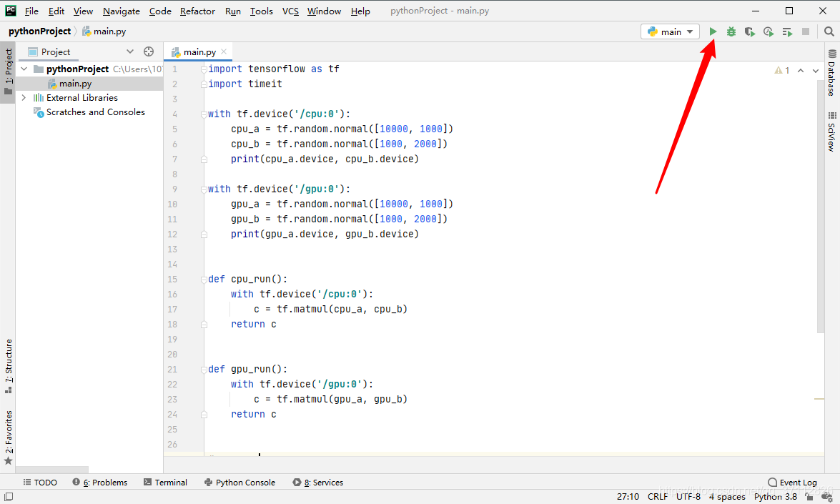This screenshot has height=504, width=840.
Task: Click the 27:10 line:column indicator
Action: point(628,497)
